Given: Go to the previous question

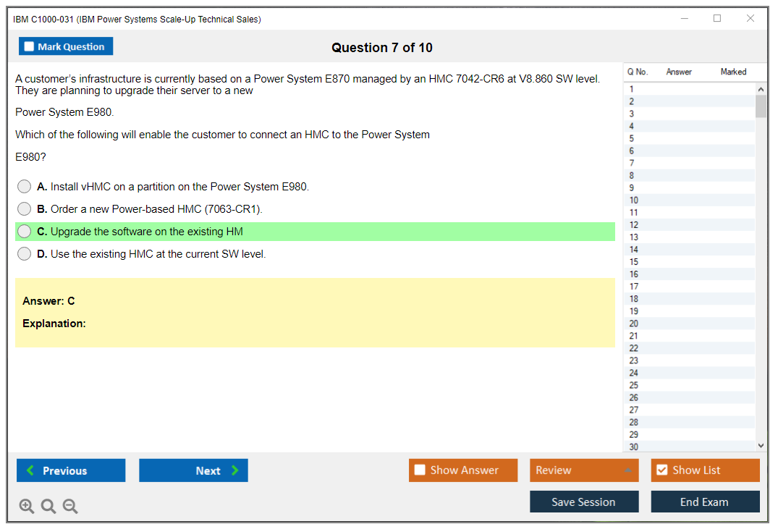Looking at the screenshot, I should [71, 470].
